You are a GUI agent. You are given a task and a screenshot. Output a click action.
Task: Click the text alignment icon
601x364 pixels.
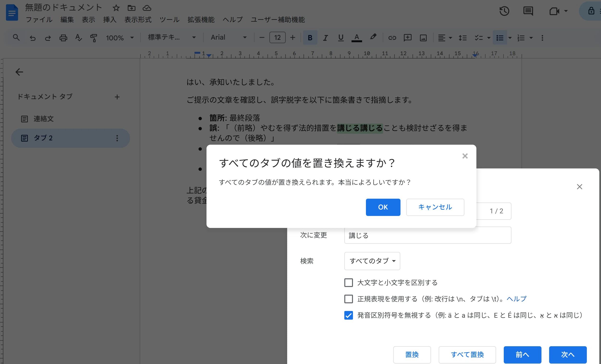click(442, 38)
